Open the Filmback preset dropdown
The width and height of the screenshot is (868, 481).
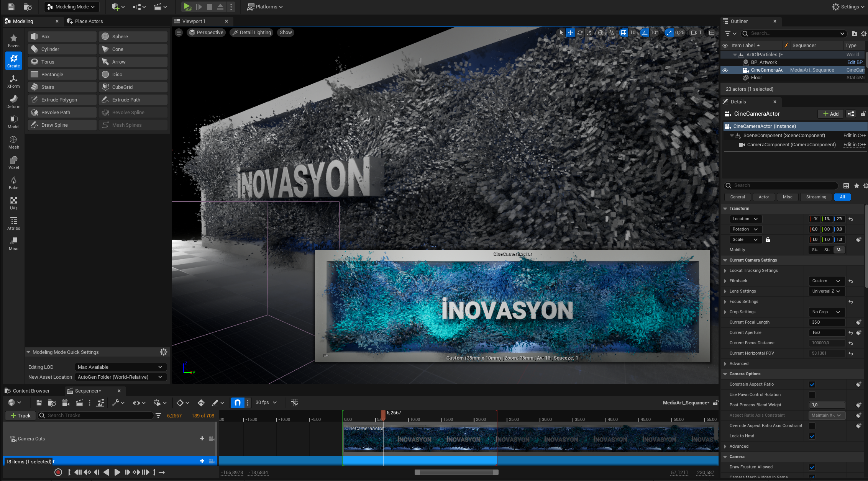(x=827, y=281)
